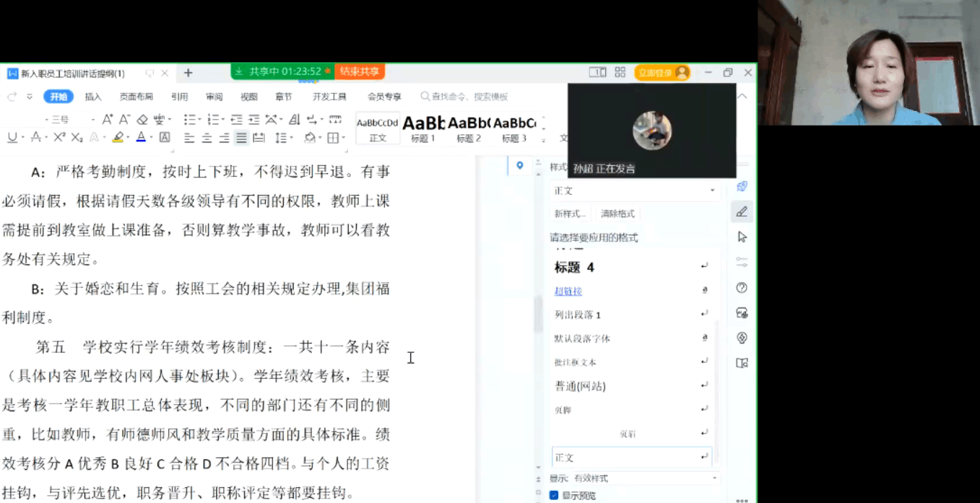Apply the 标题 4 style in the list
This screenshot has width=980, height=503.
pyautogui.click(x=574, y=267)
